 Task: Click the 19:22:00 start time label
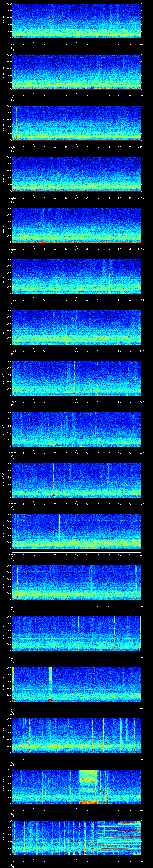(x=12, y=198)
